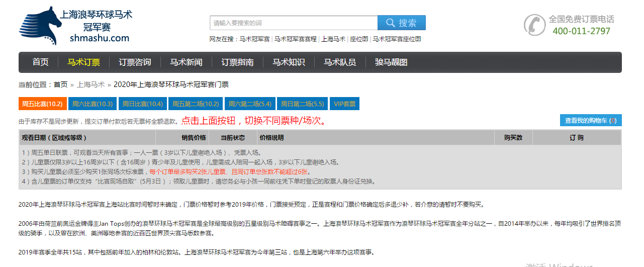Switch to the 周日第二场(5.5) tab
The image size is (644, 267).
point(303,104)
